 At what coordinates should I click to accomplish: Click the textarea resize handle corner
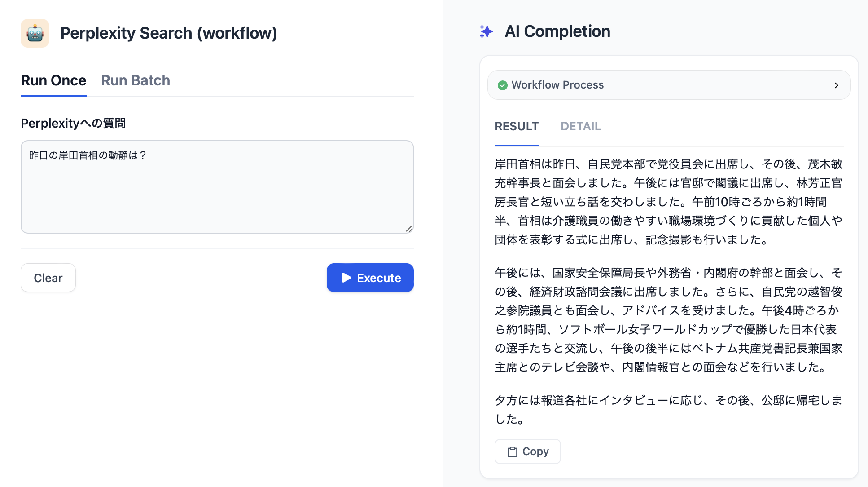coord(409,229)
